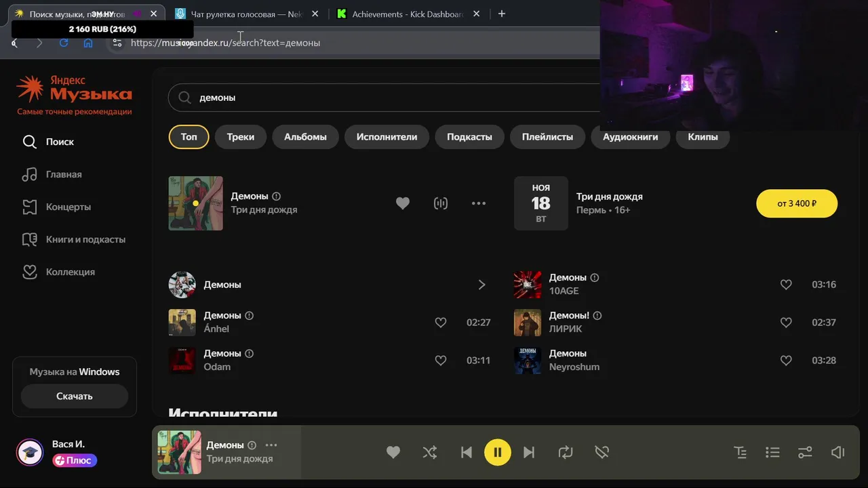Open the play queue list
868x488 pixels.
pyautogui.click(x=772, y=452)
